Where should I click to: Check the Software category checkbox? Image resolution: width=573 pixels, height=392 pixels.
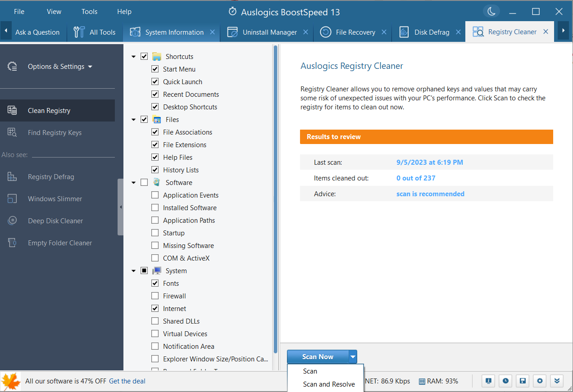coord(144,183)
